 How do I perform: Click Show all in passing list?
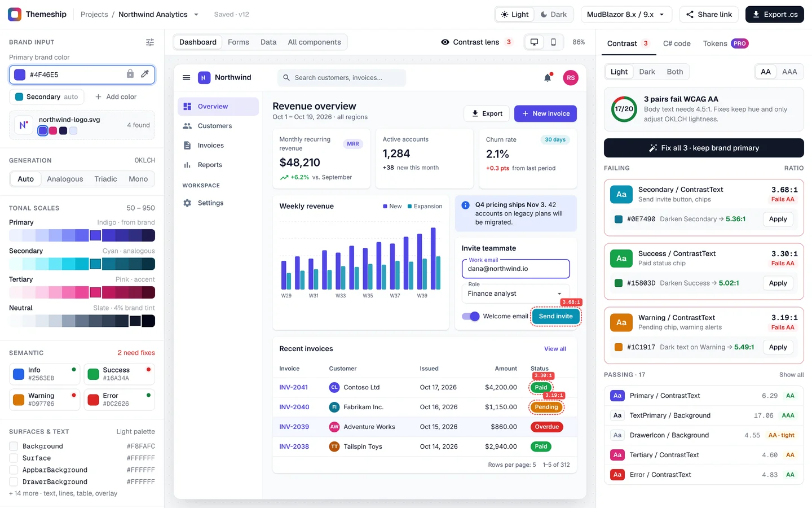pyautogui.click(x=792, y=375)
